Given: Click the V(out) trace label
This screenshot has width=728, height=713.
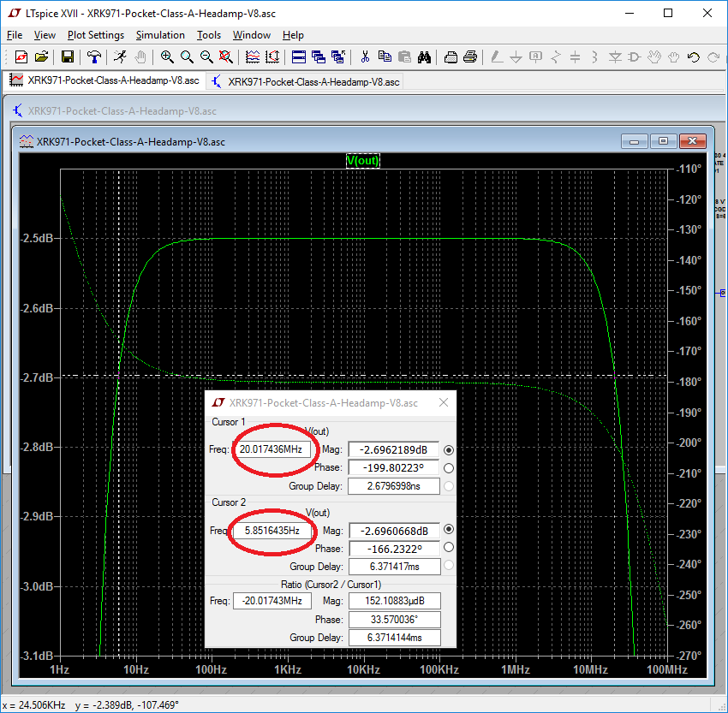Looking at the screenshot, I should tap(363, 161).
